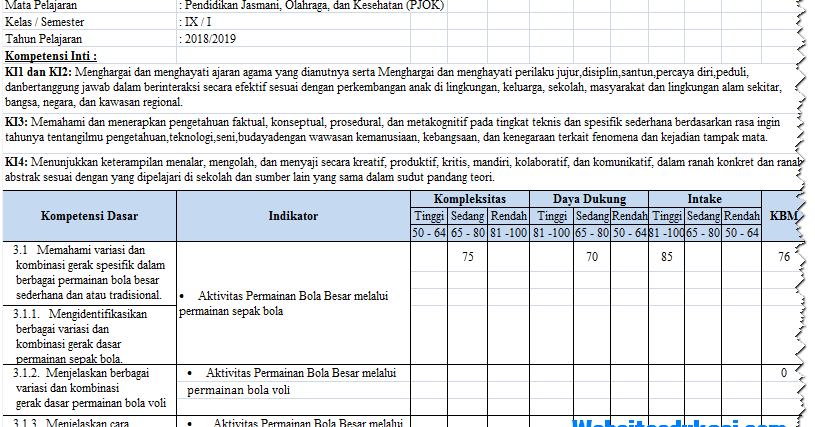Click 'Sedang' under Kompleksitas
Image resolution: width=815 pixels, height=427 pixels.
(x=467, y=216)
